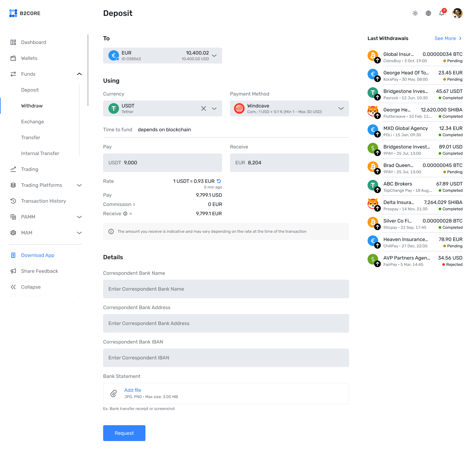The height and width of the screenshot is (449, 476).
Task: Focus the Correspondent Bank Name field
Action: 226,289
